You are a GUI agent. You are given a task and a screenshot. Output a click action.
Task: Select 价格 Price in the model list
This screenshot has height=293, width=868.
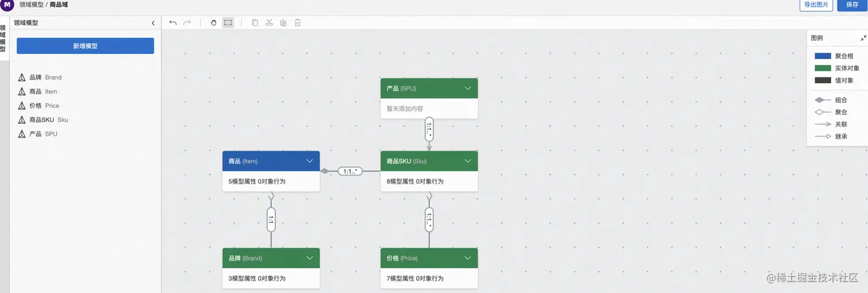click(44, 106)
